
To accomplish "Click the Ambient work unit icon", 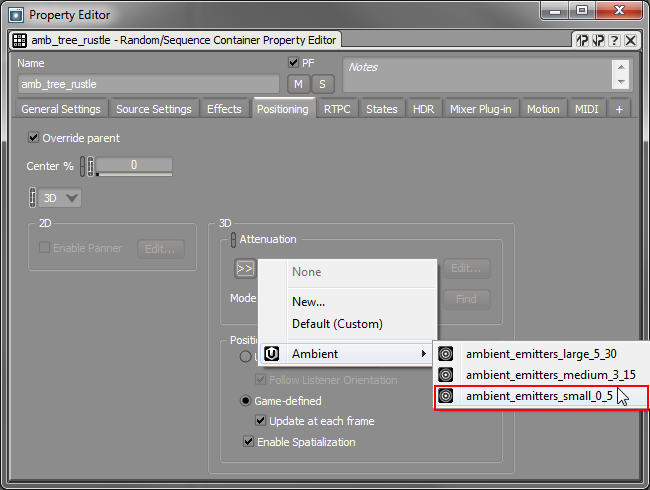I will [x=271, y=353].
